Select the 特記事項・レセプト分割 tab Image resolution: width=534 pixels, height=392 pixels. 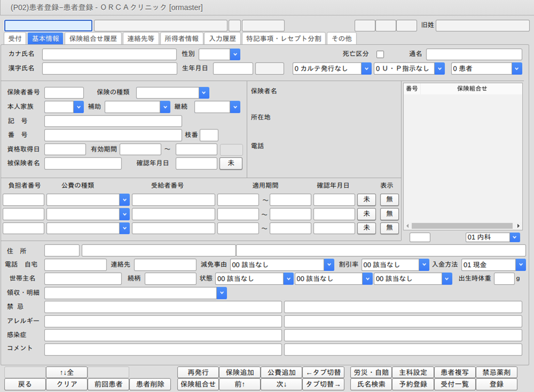pyautogui.click(x=284, y=39)
